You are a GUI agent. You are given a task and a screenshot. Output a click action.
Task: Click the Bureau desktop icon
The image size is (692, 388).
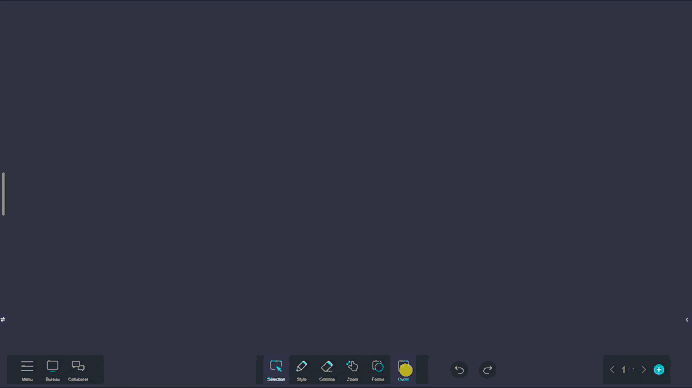[x=53, y=369]
